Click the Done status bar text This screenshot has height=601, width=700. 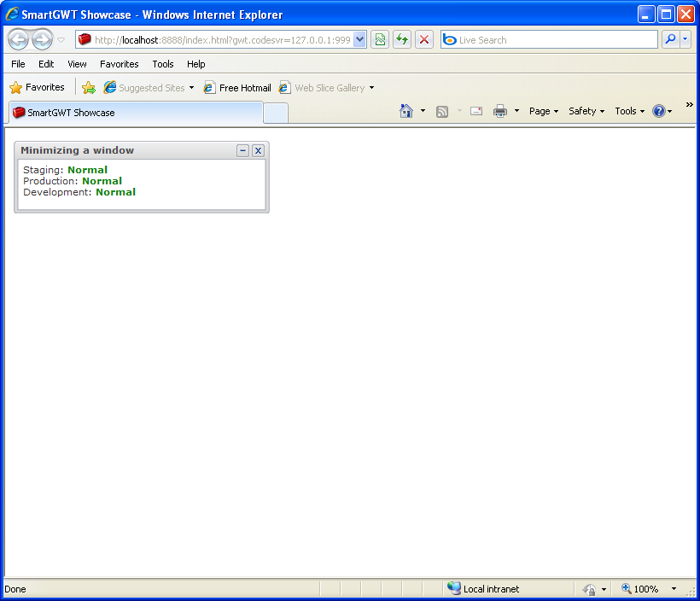coord(15,589)
